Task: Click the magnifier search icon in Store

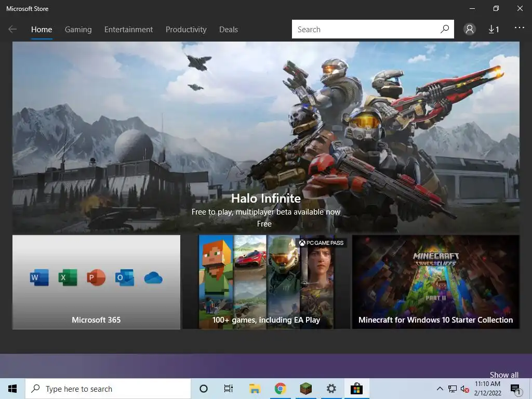Action: [x=445, y=29]
